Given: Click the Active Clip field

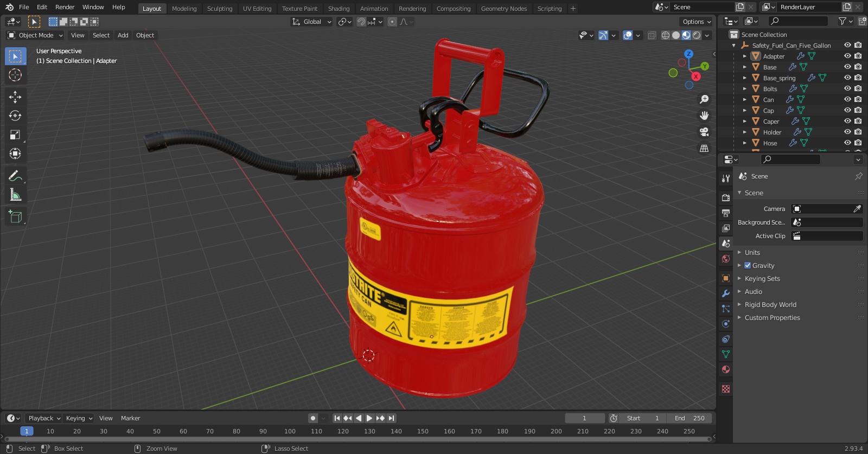Looking at the screenshot, I should (x=827, y=236).
